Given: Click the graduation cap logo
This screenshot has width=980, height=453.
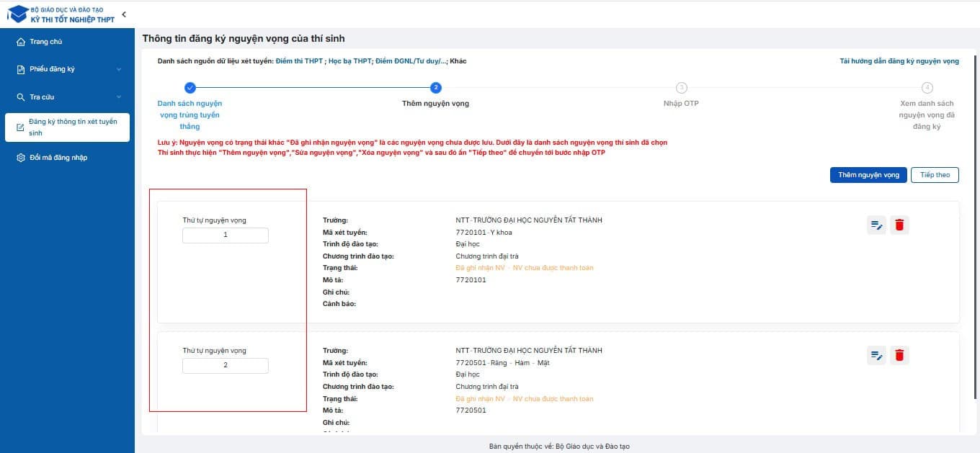Looking at the screenshot, I should coord(17,14).
